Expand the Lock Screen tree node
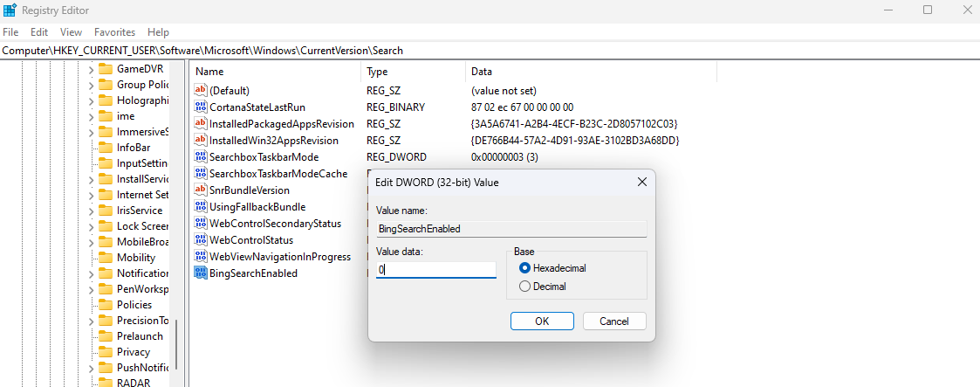The height and width of the screenshot is (387, 980). click(x=92, y=226)
